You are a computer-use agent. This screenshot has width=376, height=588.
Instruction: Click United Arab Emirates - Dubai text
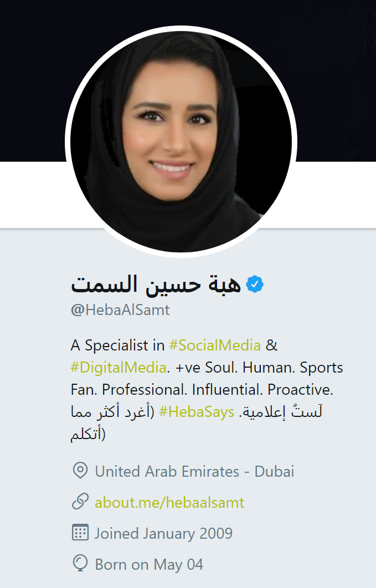click(x=194, y=471)
